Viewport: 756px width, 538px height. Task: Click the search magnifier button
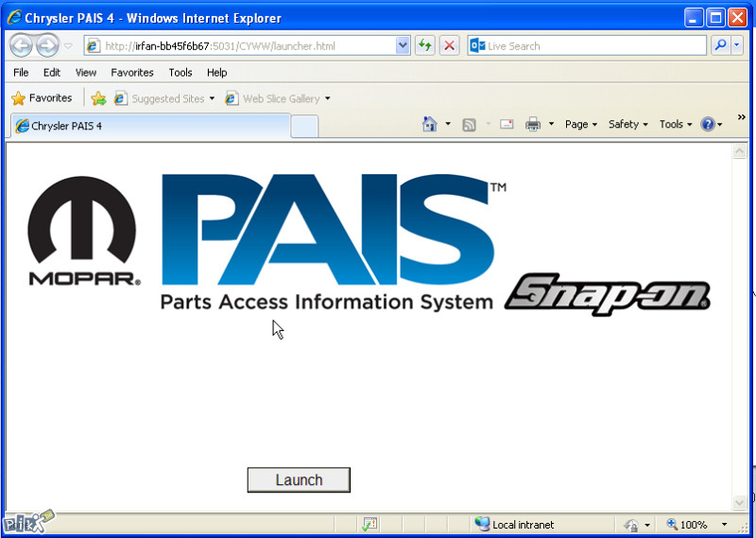tap(720, 46)
